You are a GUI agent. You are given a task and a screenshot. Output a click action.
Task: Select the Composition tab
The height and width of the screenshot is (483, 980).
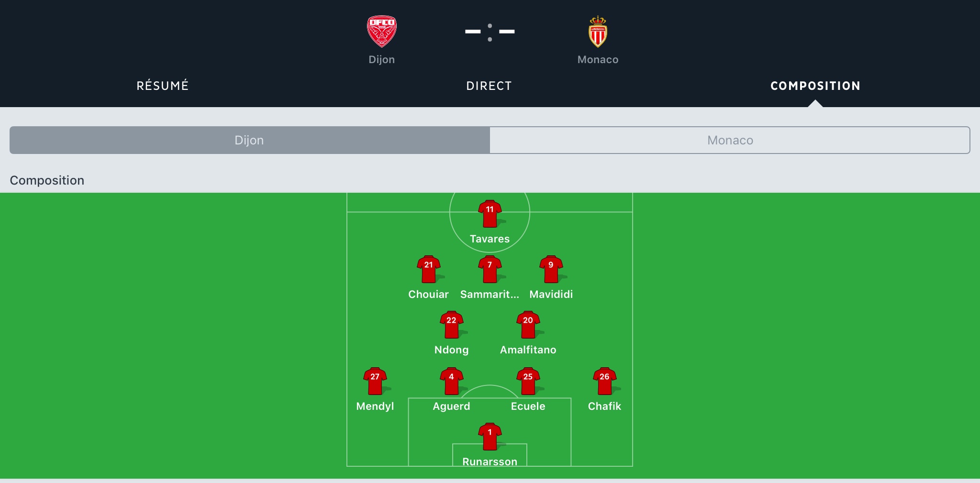click(815, 86)
